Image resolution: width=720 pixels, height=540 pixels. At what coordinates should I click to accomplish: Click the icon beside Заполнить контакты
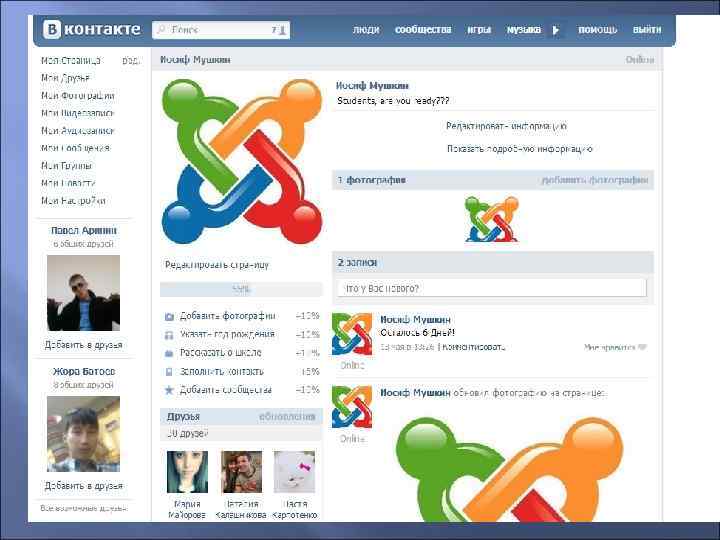169,371
